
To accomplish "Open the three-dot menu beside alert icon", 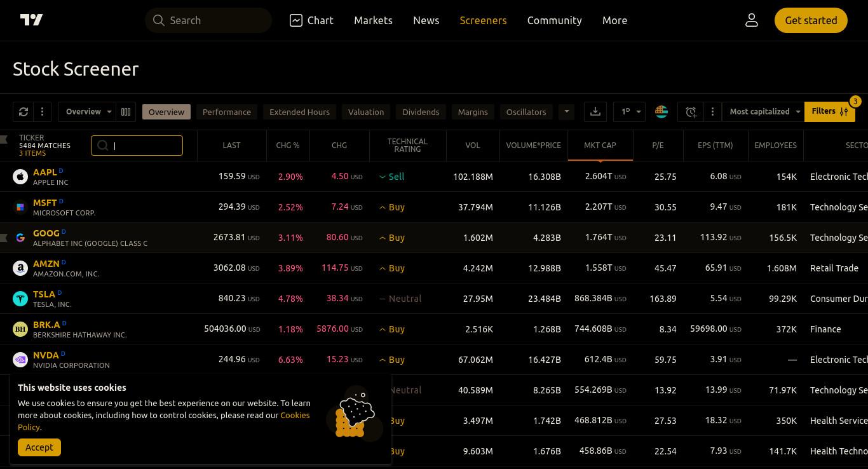I will tap(712, 112).
